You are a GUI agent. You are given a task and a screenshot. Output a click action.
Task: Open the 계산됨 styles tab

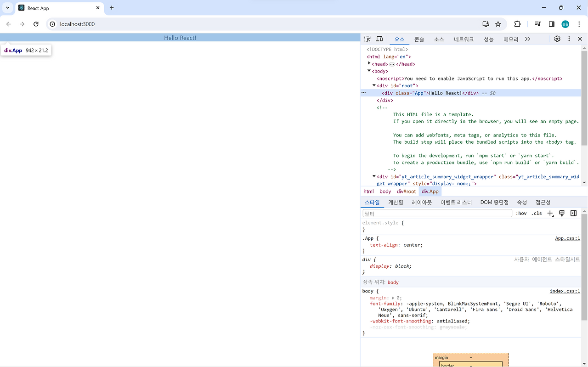click(x=396, y=202)
